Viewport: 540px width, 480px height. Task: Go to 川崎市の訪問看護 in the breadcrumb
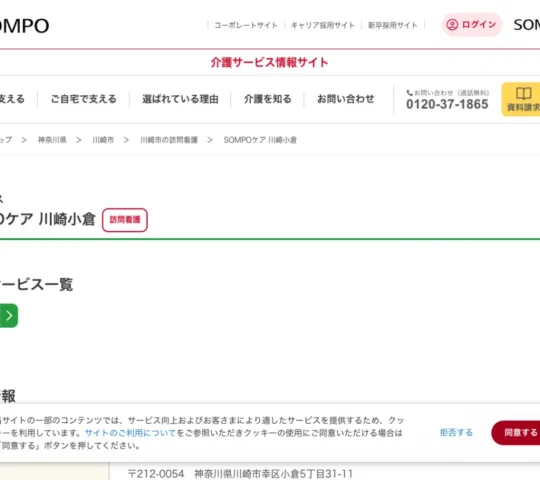[x=169, y=140]
